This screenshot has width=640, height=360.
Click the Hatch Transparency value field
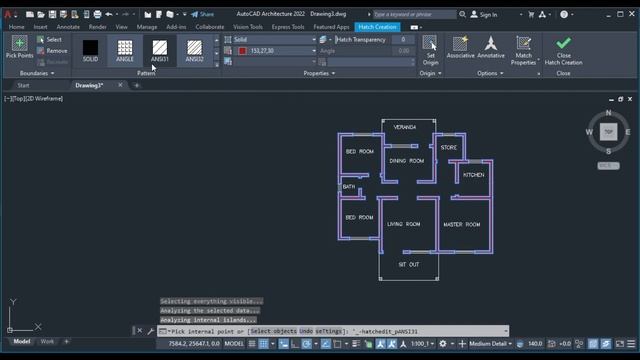tap(403, 40)
